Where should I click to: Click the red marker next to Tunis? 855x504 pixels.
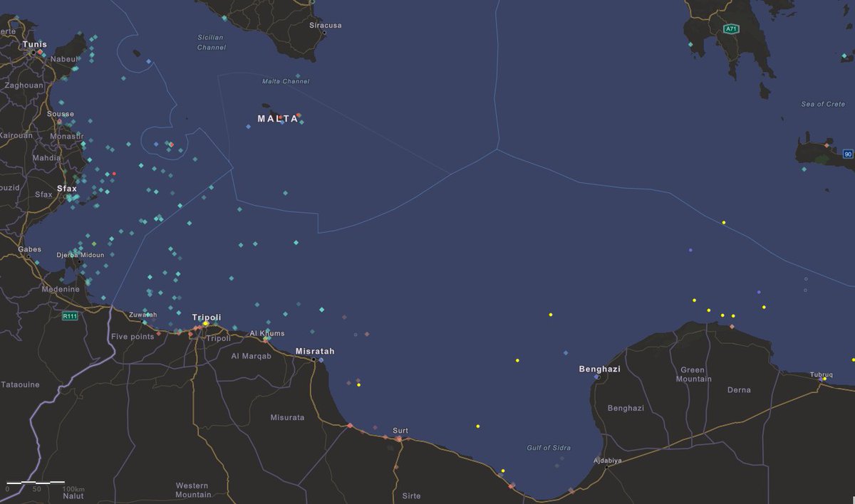click(x=41, y=53)
